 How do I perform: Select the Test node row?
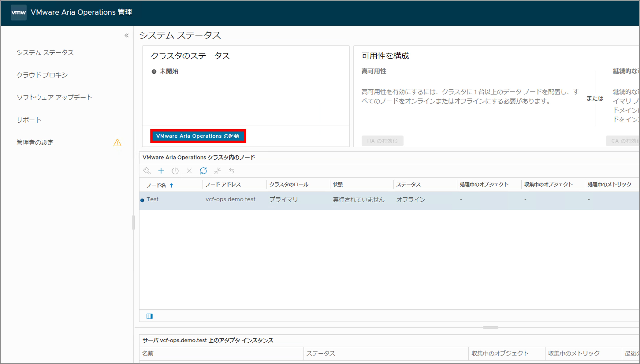pos(152,199)
